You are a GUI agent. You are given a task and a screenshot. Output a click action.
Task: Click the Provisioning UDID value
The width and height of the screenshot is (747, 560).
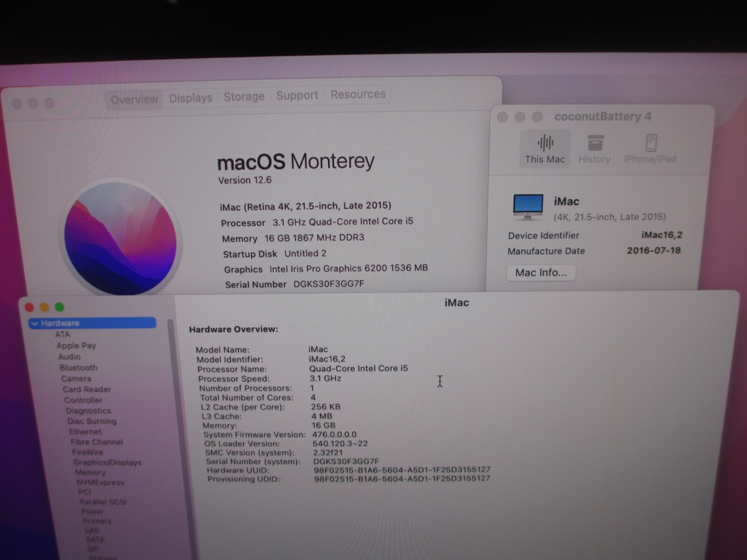click(x=402, y=478)
